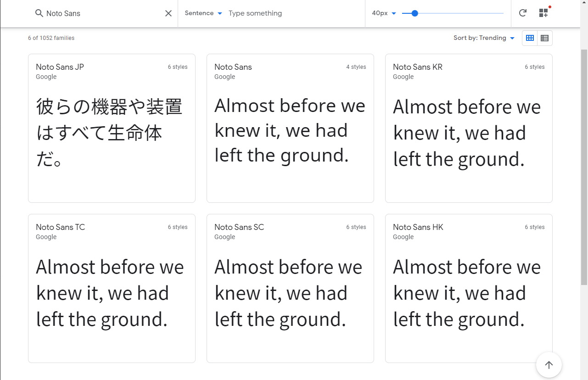
Task: Click the Noto Sans TC sample text
Action: [110, 293]
